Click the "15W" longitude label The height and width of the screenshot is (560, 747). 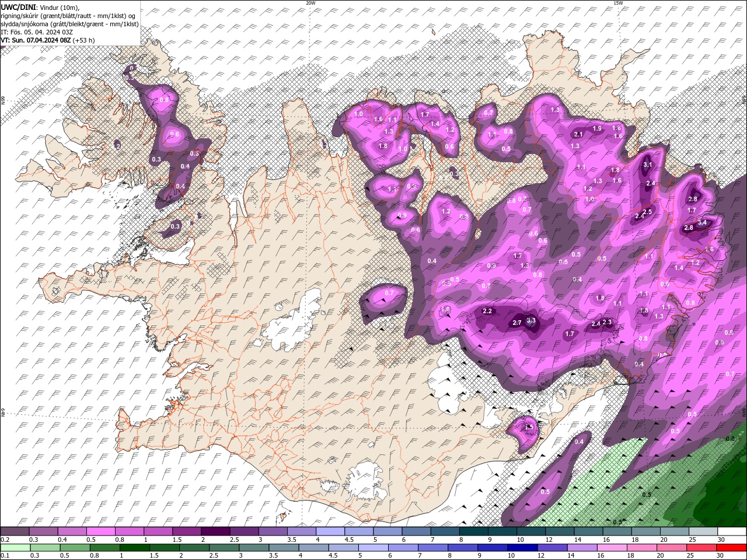click(x=618, y=3)
